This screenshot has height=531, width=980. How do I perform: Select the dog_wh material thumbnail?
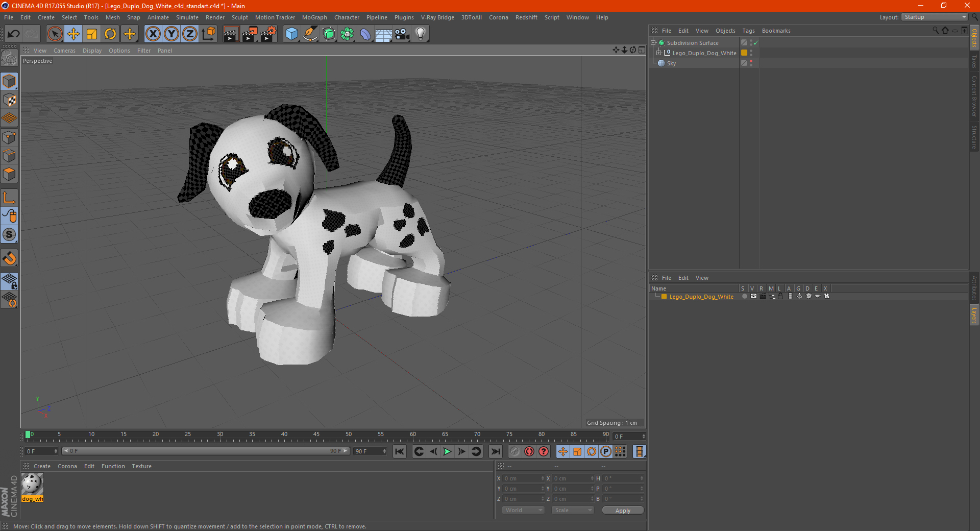pyautogui.click(x=32, y=484)
